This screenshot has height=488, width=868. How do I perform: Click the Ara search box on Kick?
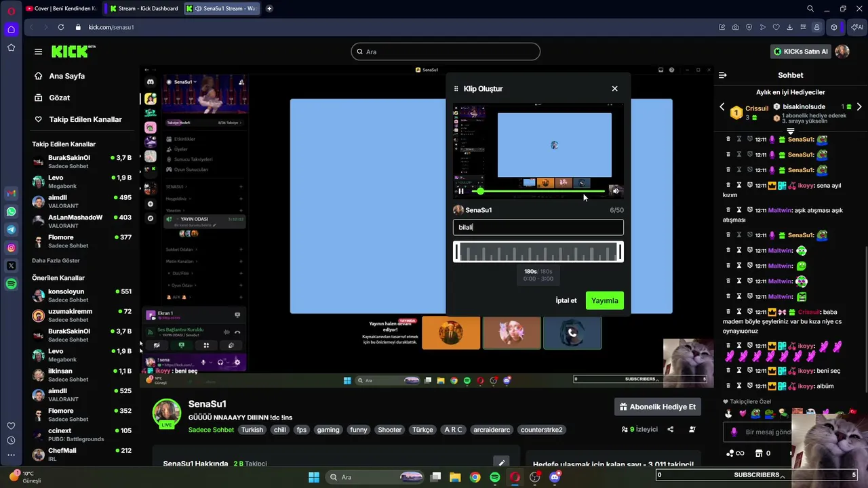pyautogui.click(x=446, y=52)
